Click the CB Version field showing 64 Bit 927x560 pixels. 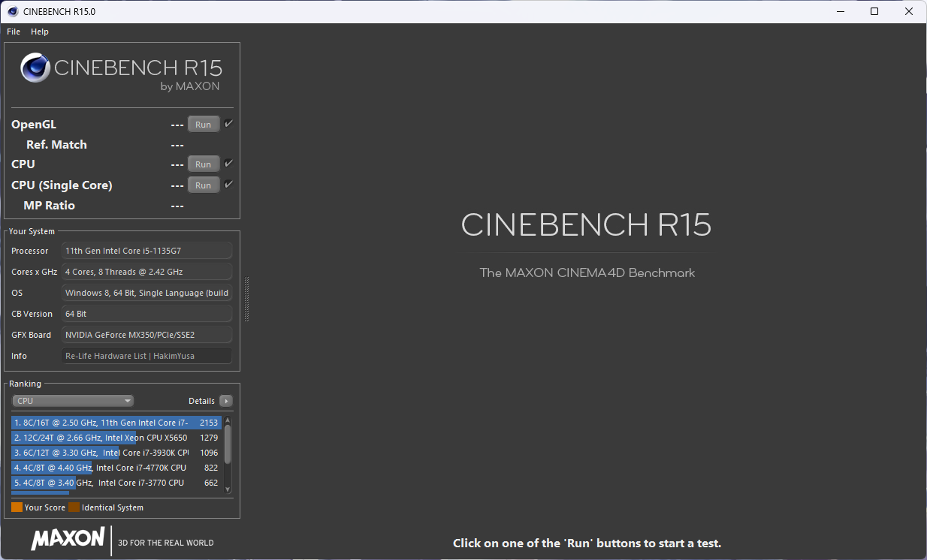(146, 314)
